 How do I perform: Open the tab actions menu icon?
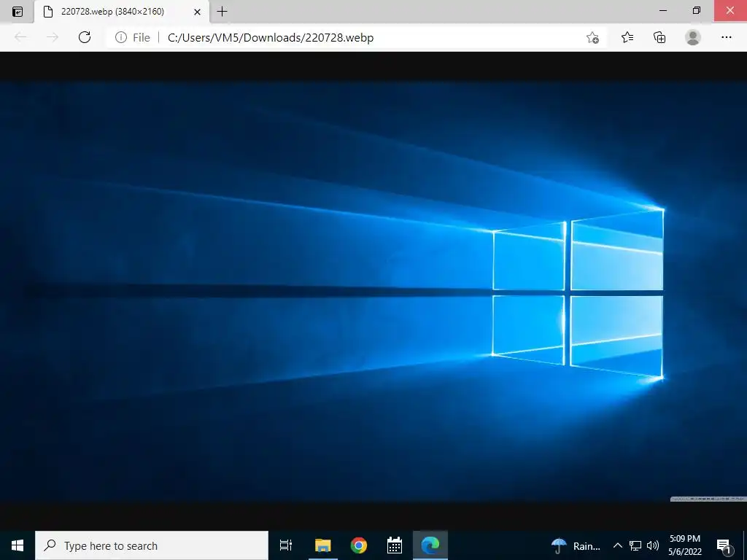(x=18, y=12)
